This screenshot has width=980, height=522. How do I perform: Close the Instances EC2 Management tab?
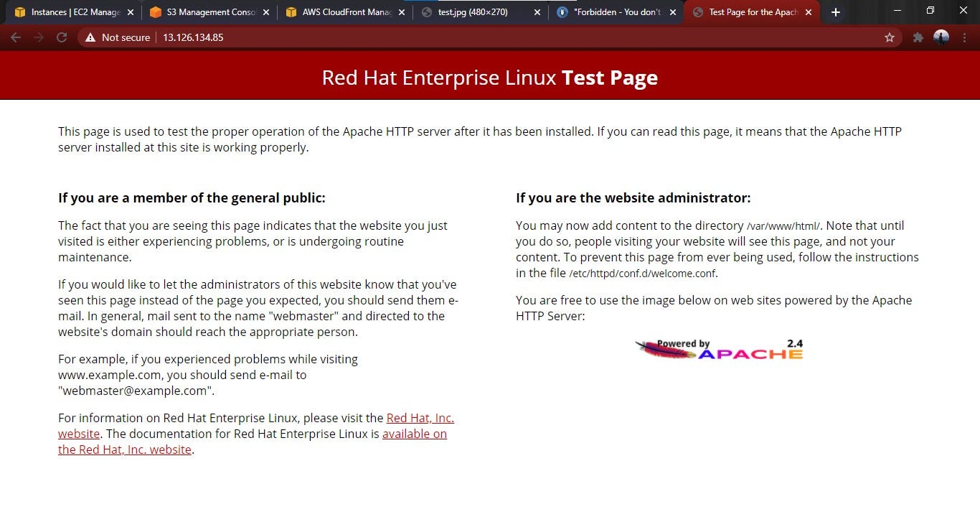pos(130,12)
